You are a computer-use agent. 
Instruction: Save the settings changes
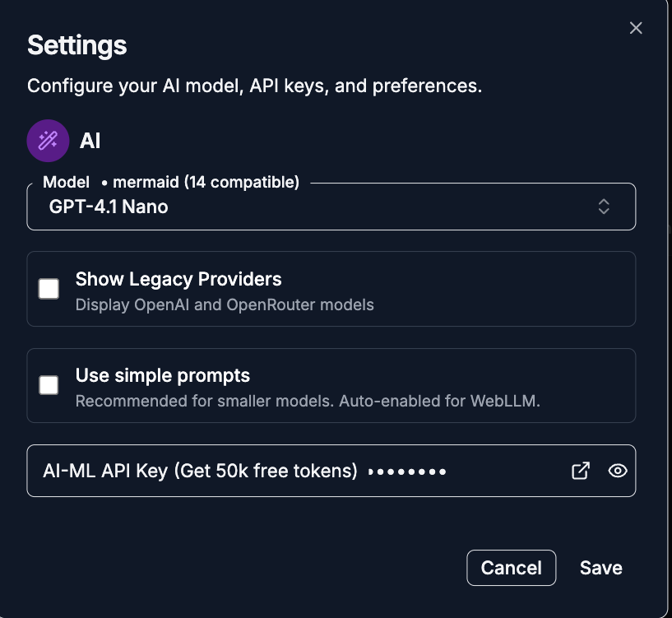pyautogui.click(x=600, y=568)
